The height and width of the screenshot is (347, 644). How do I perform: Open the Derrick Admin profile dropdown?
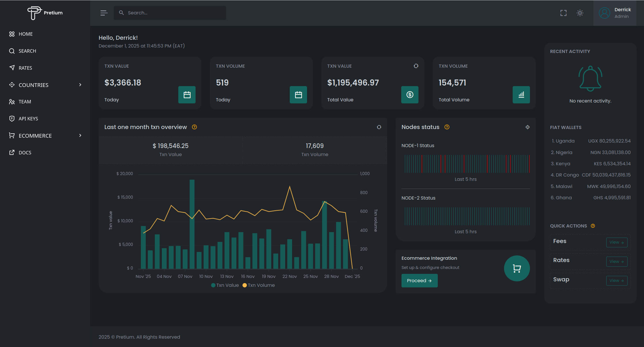615,13
